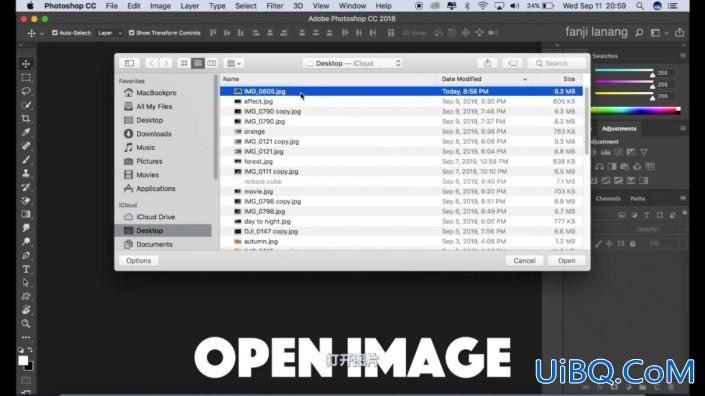Toggle lock all layer attributes padlock

point(633,244)
